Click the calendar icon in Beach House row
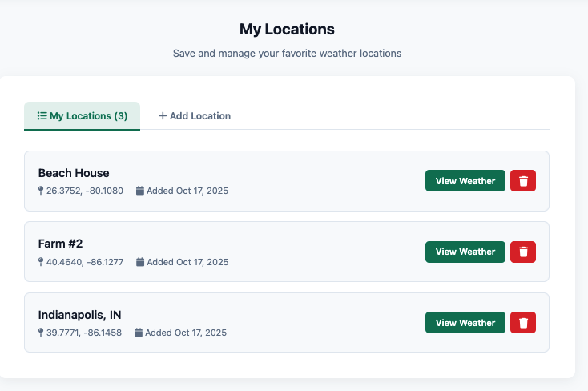The height and width of the screenshot is (391, 588). 140,191
